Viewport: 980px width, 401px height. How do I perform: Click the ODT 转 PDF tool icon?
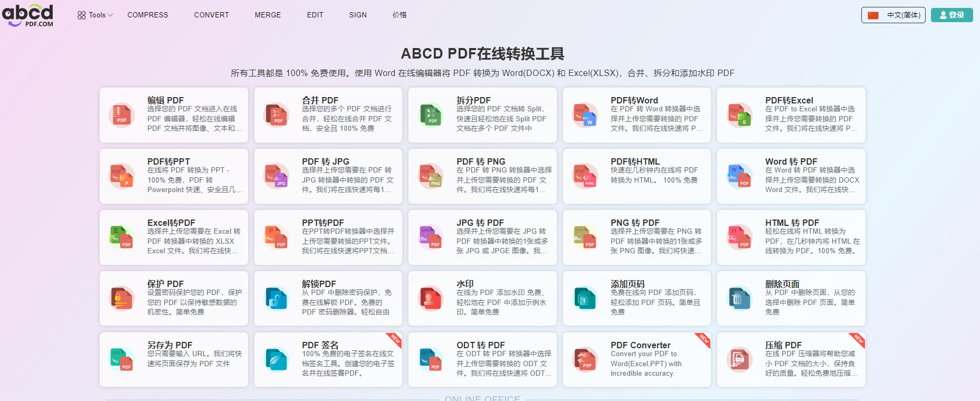[x=431, y=360]
